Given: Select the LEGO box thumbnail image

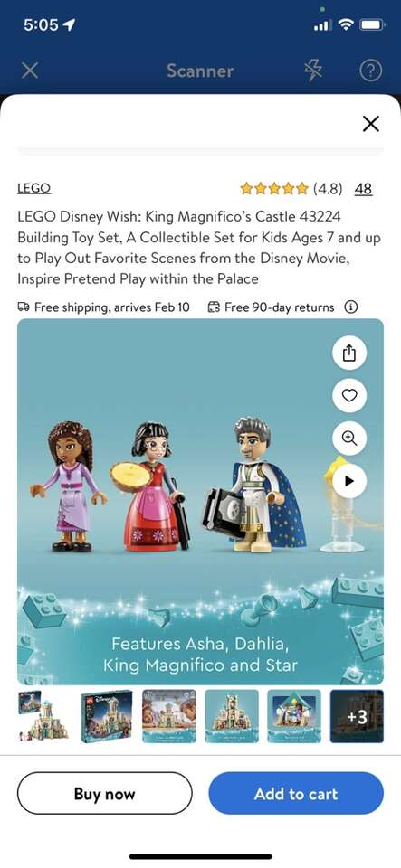Looking at the screenshot, I should point(106,716).
